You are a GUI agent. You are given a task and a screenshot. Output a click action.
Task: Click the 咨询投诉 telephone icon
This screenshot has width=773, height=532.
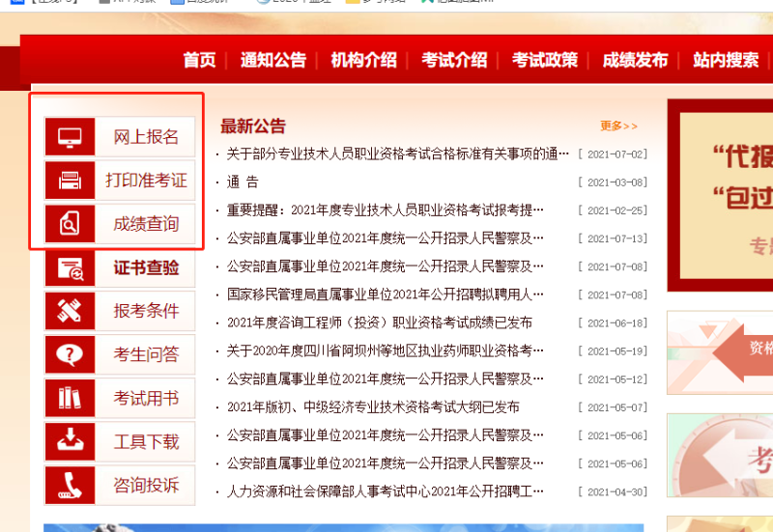pyautogui.click(x=70, y=486)
